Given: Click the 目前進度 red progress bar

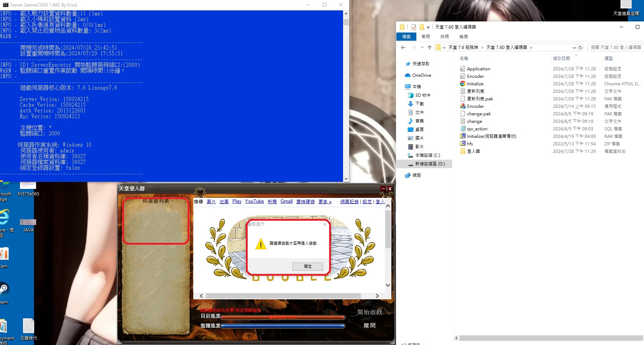Looking at the screenshot, I should coord(283,317).
